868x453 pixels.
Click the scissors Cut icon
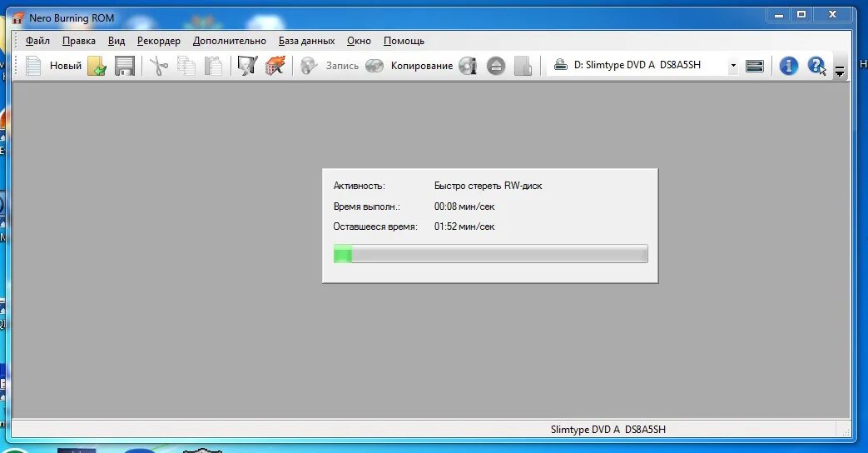(159, 66)
